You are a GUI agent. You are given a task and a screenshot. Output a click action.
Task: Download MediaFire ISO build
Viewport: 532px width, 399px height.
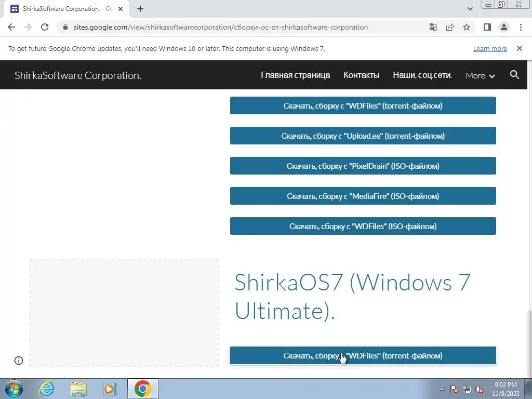(x=363, y=196)
